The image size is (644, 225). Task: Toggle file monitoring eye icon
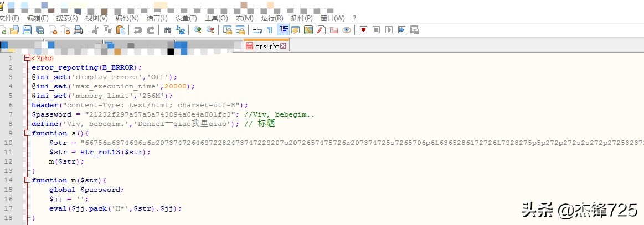(x=347, y=29)
